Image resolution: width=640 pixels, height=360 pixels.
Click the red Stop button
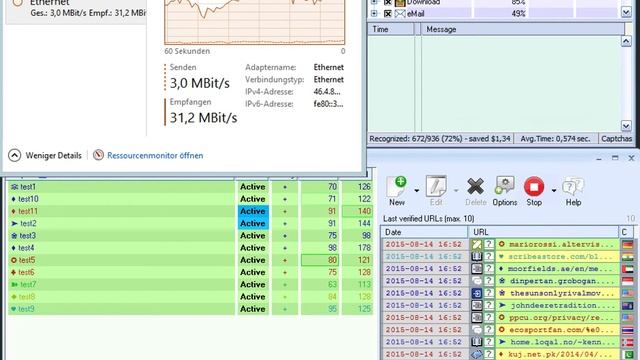pyautogui.click(x=534, y=191)
